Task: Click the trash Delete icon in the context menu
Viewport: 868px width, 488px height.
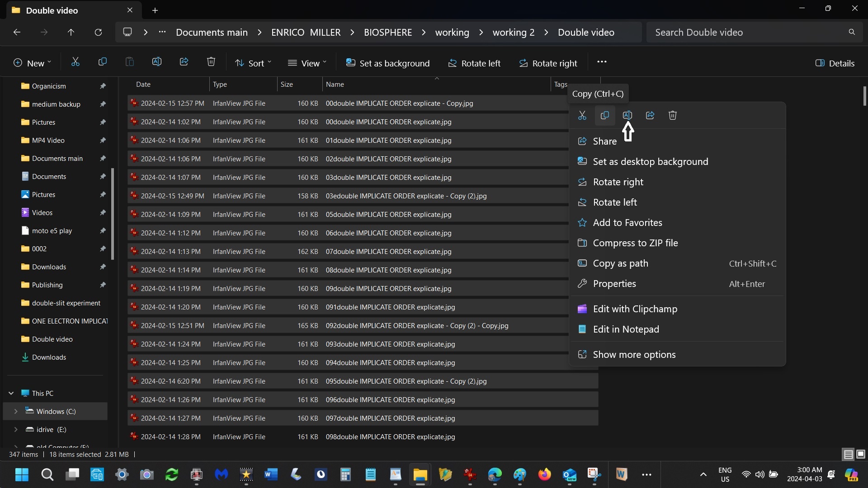Action: tap(672, 115)
